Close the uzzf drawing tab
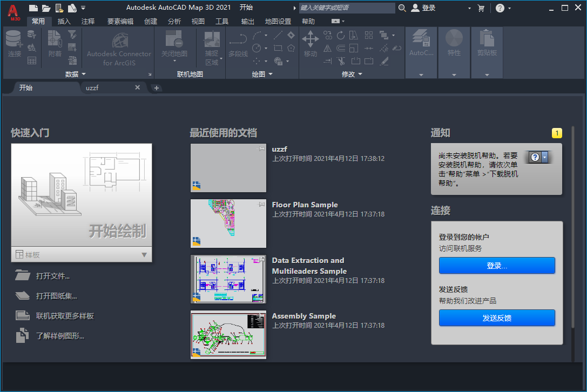This screenshot has width=587, height=392. pyautogui.click(x=137, y=87)
